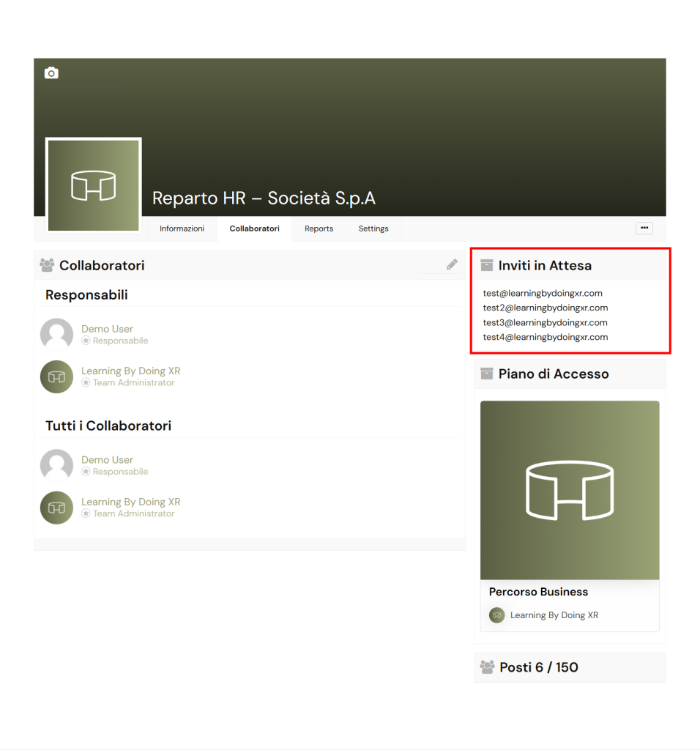Click Team Administrator role label under Responsabili
Viewport: 700px width, 750px height.
[x=133, y=382]
